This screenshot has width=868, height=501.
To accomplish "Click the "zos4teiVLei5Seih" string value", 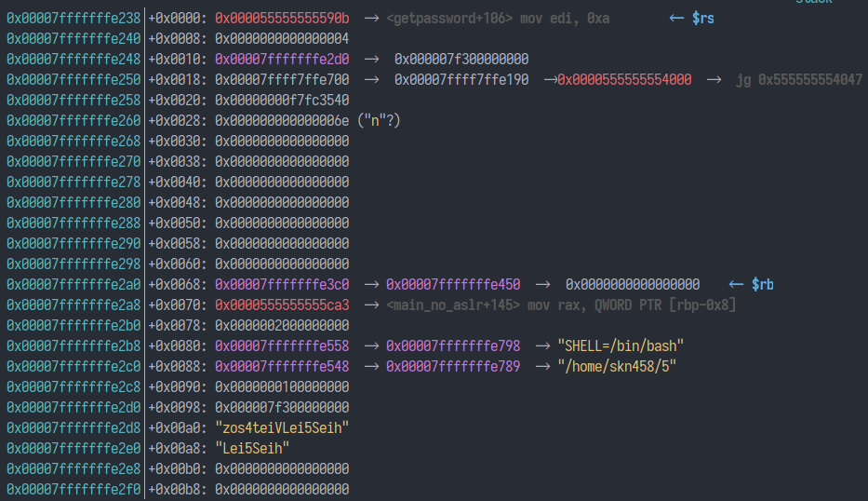I will coord(282,428).
